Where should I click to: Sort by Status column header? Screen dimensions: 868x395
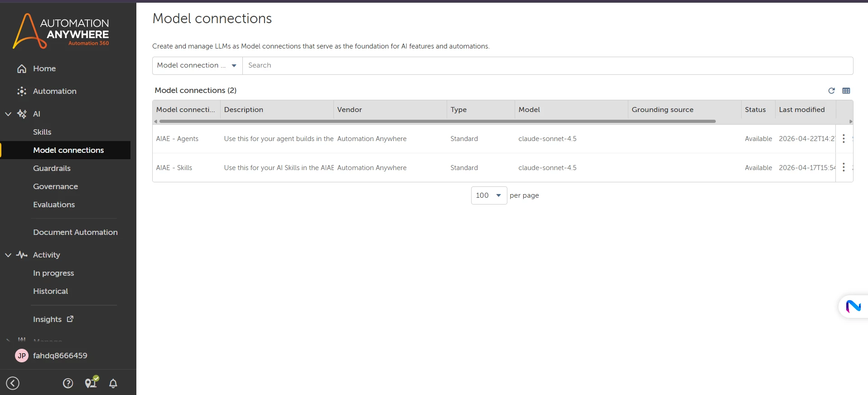pos(755,110)
